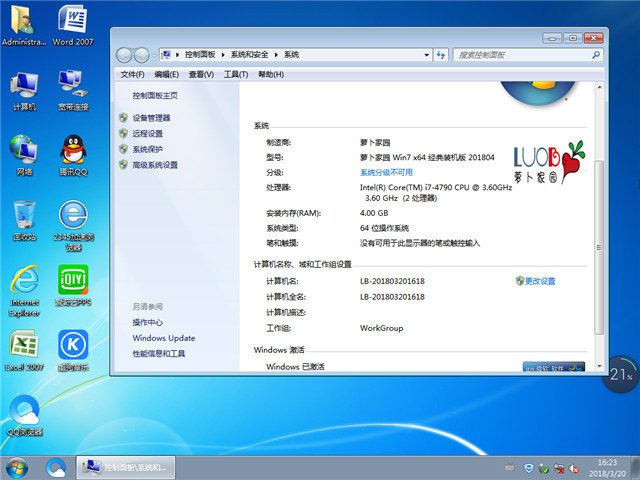
Task: Open the QQ浏览器 desktop icon
Action: click(24, 416)
